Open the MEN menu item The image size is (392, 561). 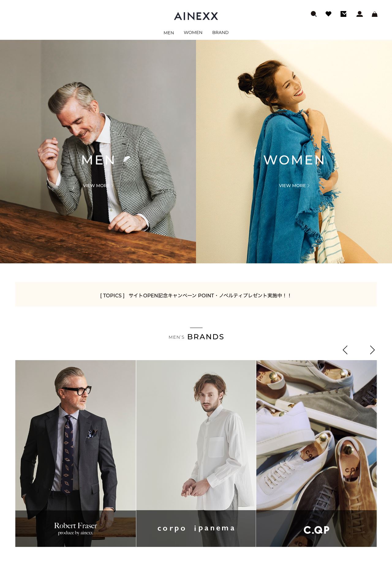point(169,33)
